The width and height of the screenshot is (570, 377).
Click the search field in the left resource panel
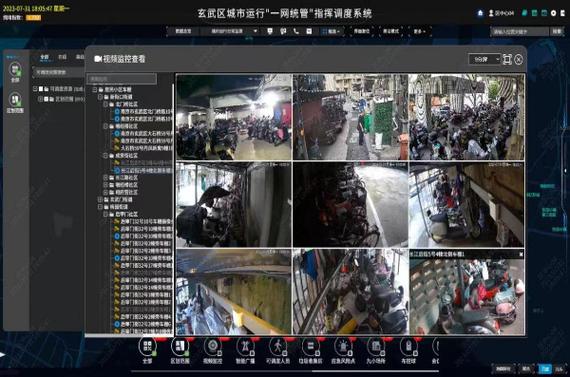(59, 72)
